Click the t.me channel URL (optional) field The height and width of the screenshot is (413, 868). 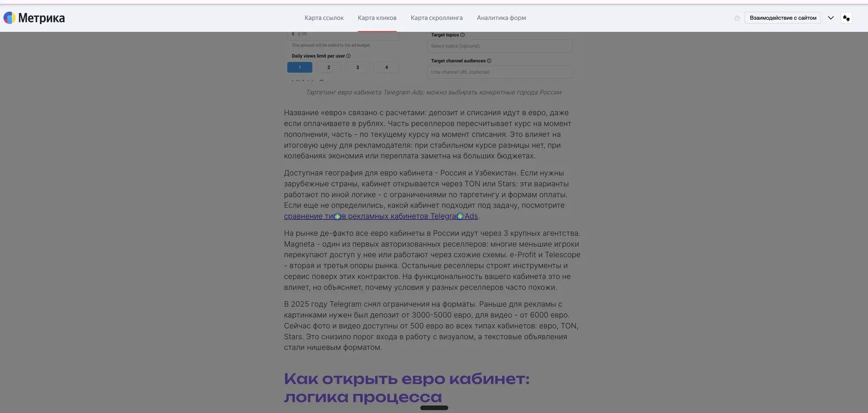[500, 72]
